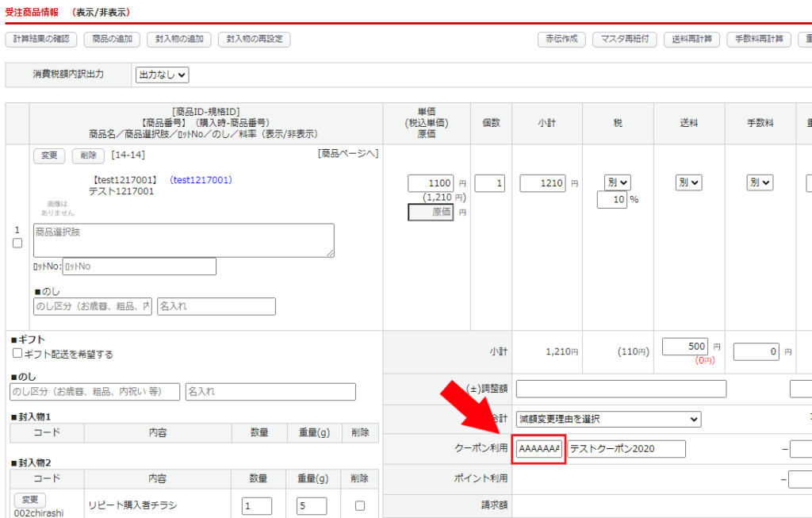Screen dimensions: 812x518
Task: Click the 変更 button above 002chirashi
Action: 29,500
